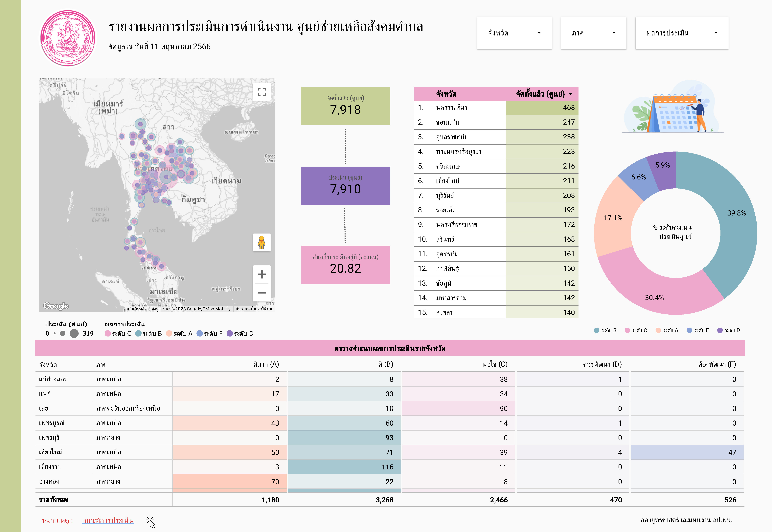The image size is (772, 532).
Task: Select the นครราชสีมา row in ranking table
Action: 496,108
